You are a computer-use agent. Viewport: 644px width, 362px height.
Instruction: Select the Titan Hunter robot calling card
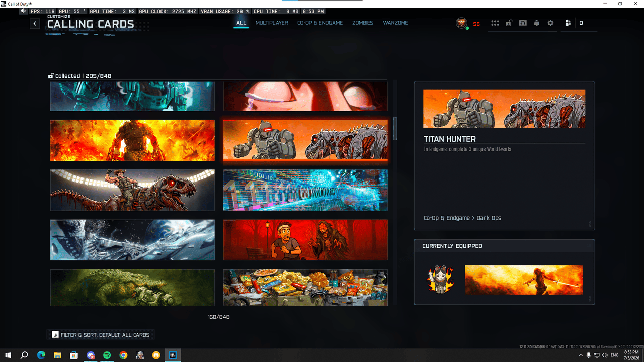305,140
